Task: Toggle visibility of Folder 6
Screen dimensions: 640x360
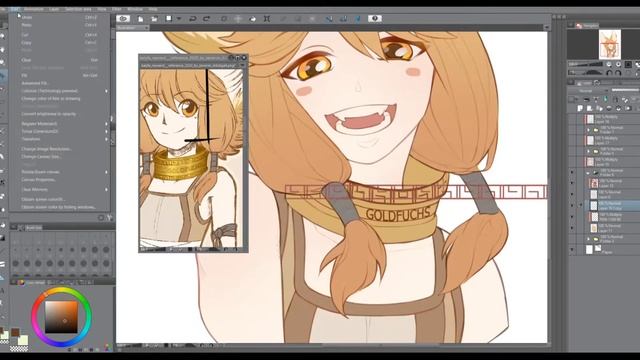Action: click(x=572, y=173)
